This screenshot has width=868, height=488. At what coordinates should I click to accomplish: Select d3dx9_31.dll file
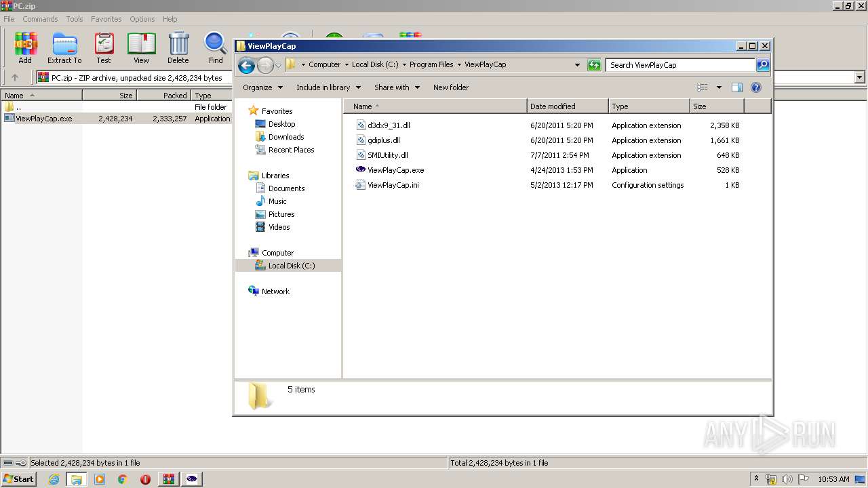pyautogui.click(x=389, y=125)
